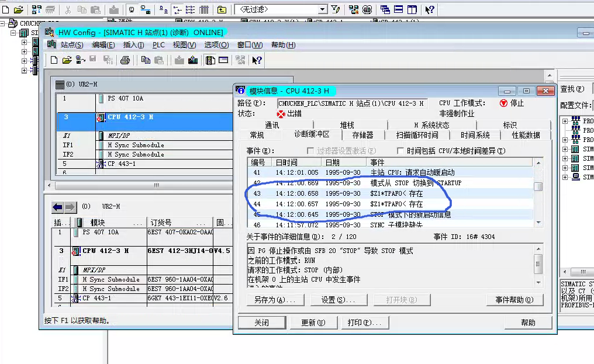Click the event list vertical scrollbar thumb
594x364 pixels.
point(538,187)
